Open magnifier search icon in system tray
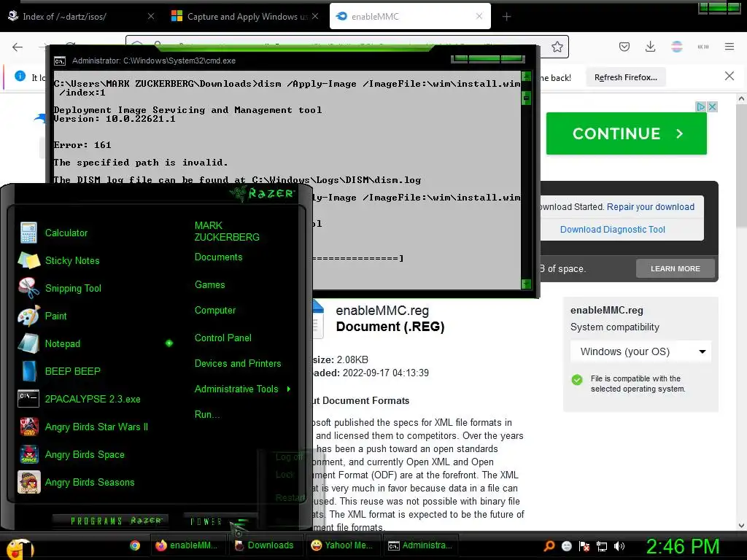The width and height of the screenshot is (747, 560). click(549, 545)
